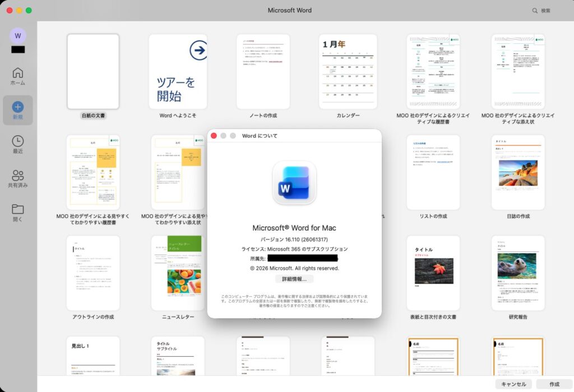Image resolution: width=574 pixels, height=392 pixels.
Task: Click the search magnifier icon in the title bar
Action: (x=535, y=11)
